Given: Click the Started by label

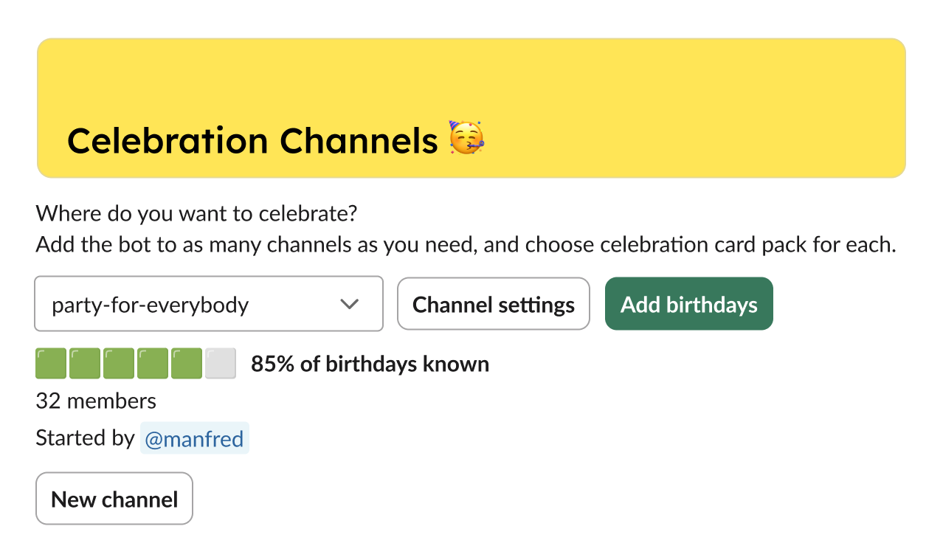Looking at the screenshot, I should pos(86,438).
